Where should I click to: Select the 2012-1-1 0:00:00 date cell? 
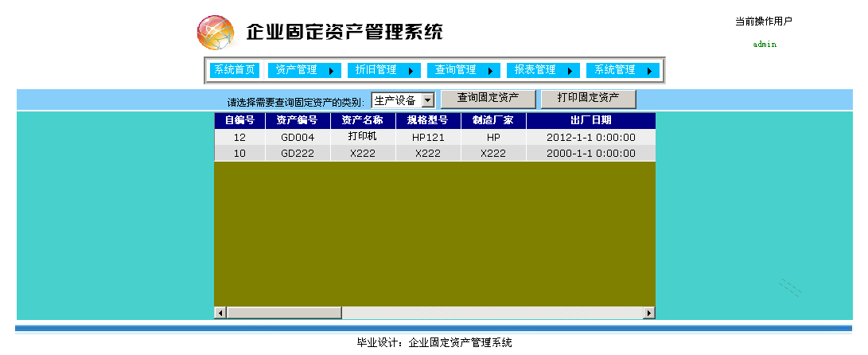pos(590,138)
